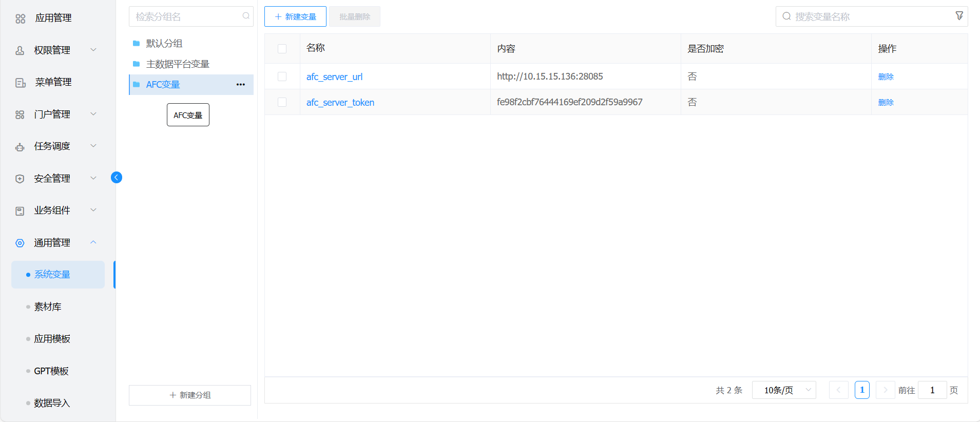Viewport: 980px width, 422px height.
Task: Select the 默认分组 group
Action: coord(191,44)
